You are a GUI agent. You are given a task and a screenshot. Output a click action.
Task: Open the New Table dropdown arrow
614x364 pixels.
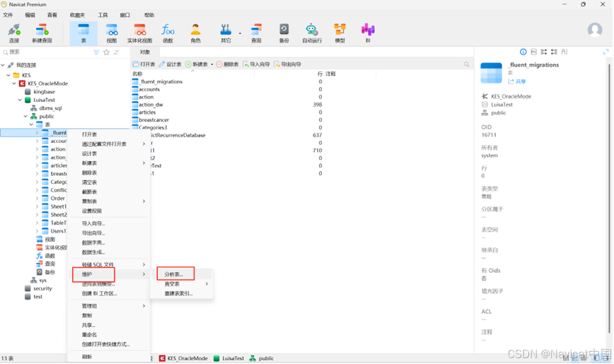pyautogui.click(x=212, y=65)
